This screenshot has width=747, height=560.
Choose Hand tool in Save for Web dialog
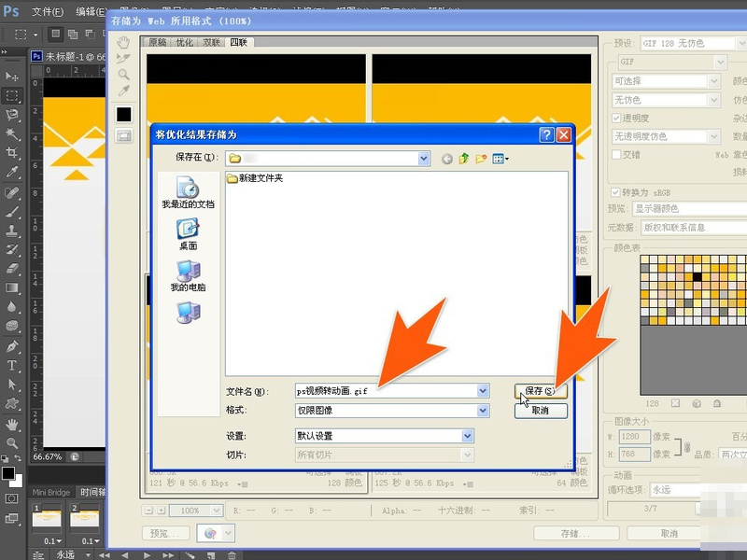[x=123, y=42]
